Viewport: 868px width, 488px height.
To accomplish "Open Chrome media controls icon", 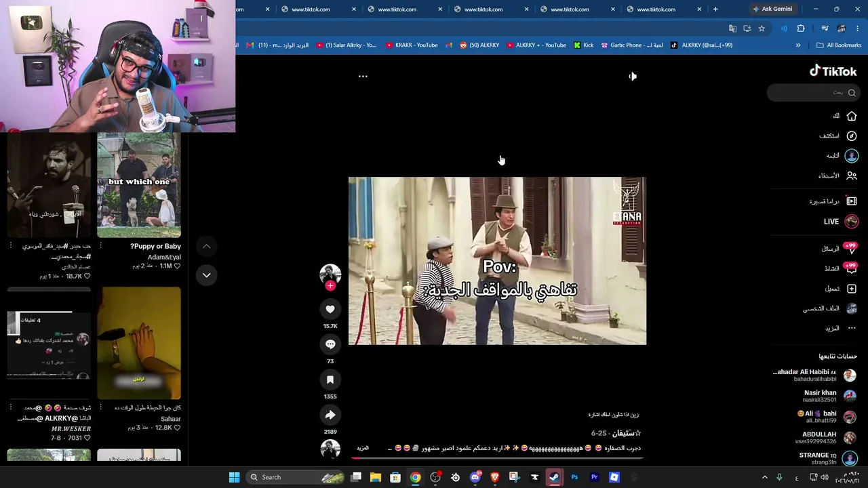I will [825, 28].
